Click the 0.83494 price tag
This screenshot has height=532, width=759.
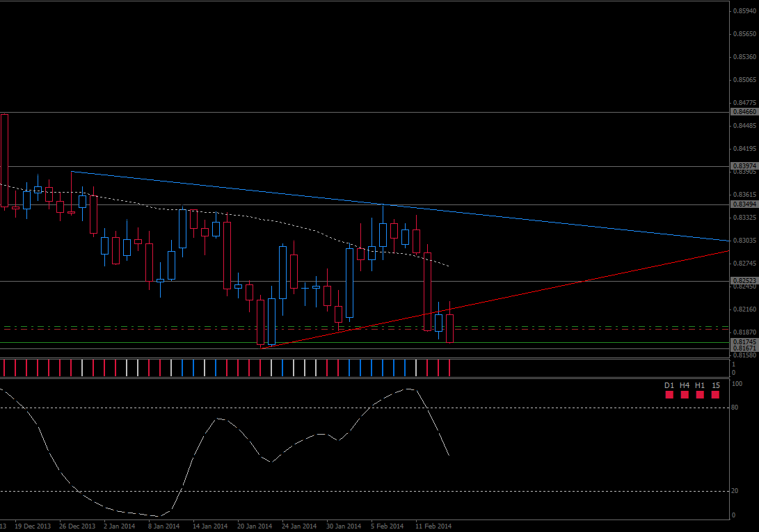744,204
